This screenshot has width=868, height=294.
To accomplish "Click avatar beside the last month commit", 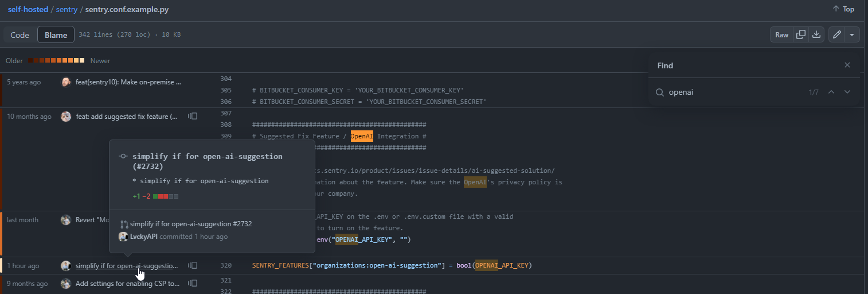I will 66,220.
